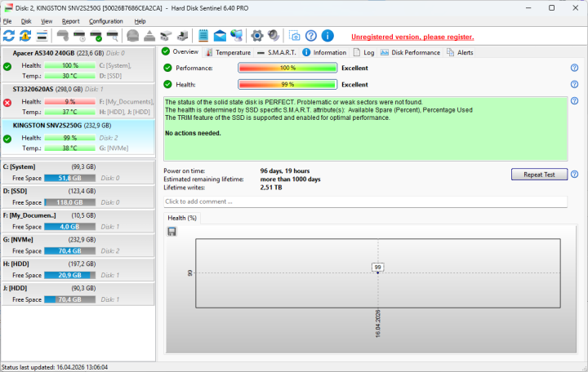Click the "more than 1000 days" lifetime value
The image size is (588, 372).
(290, 179)
